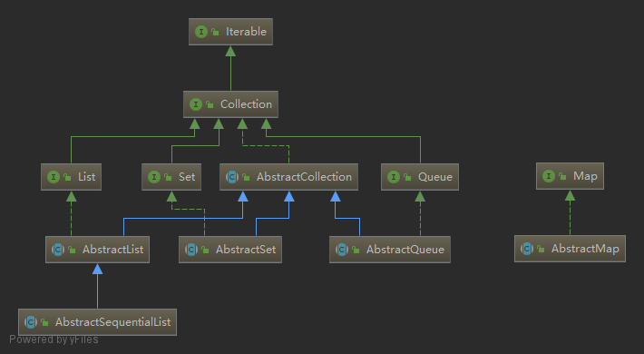Screen dimensions: 644x354
Task: Click the public lock icon beside AbstractSet
Action: (x=205, y=250)
